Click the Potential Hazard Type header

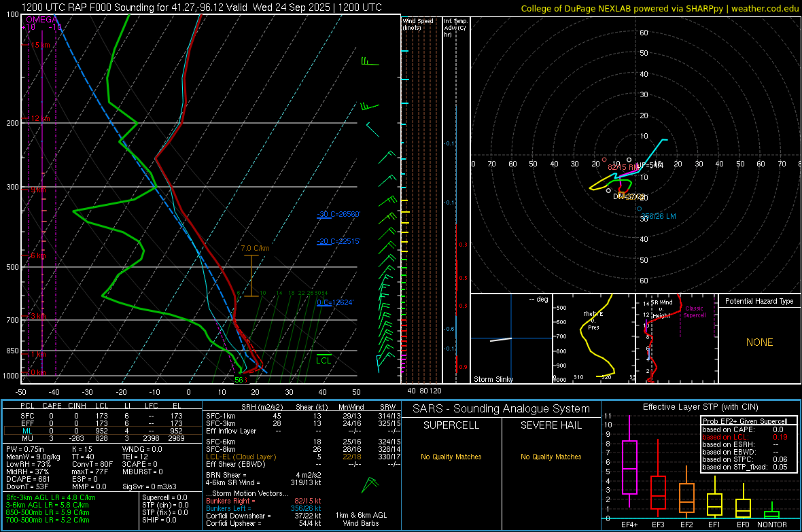point(759,301)
